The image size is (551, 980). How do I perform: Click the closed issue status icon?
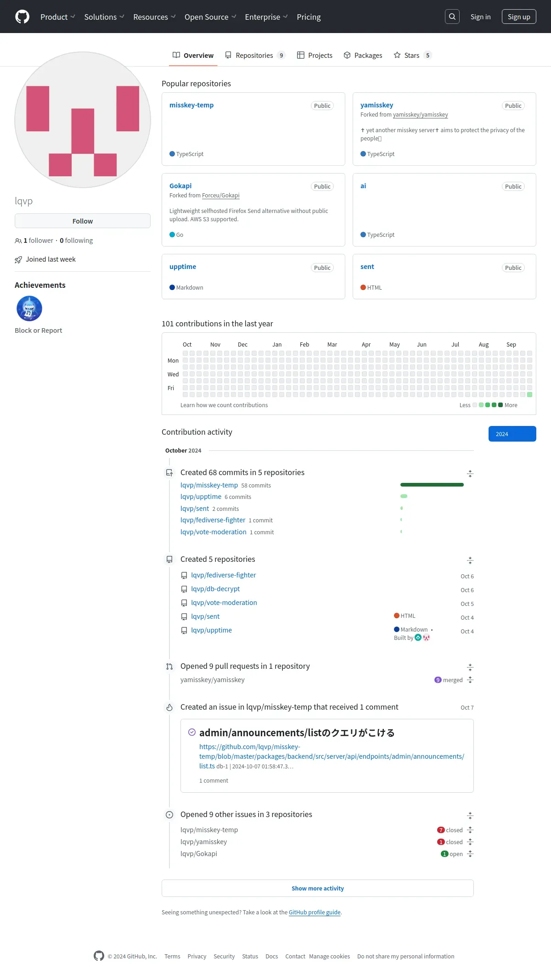[192, 732]
